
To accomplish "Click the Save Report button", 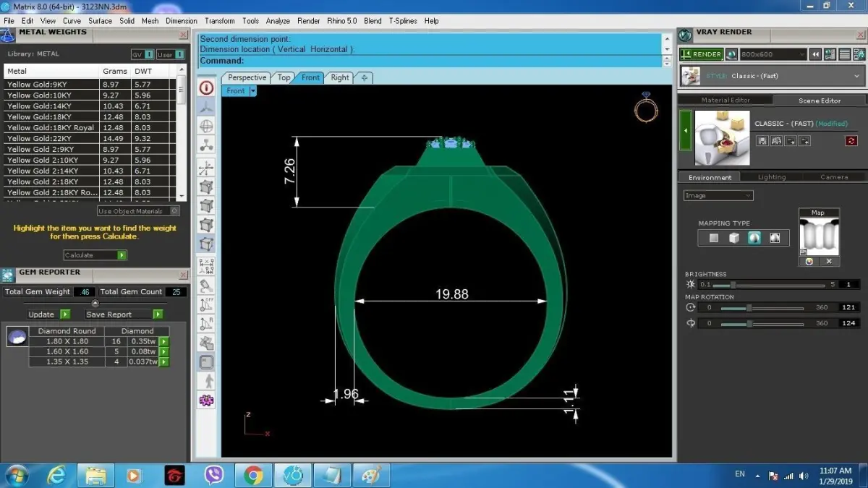I will [x=123, y=314].
